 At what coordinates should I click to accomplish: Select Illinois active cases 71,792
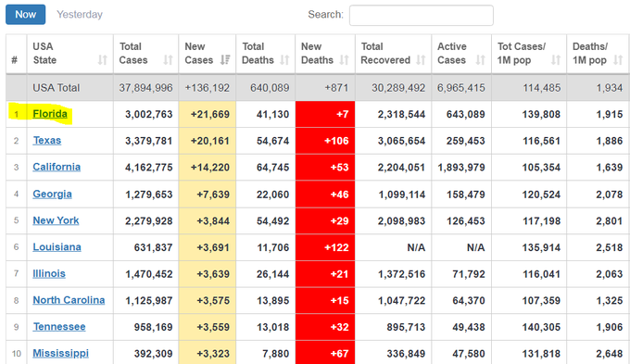point(469,274)
